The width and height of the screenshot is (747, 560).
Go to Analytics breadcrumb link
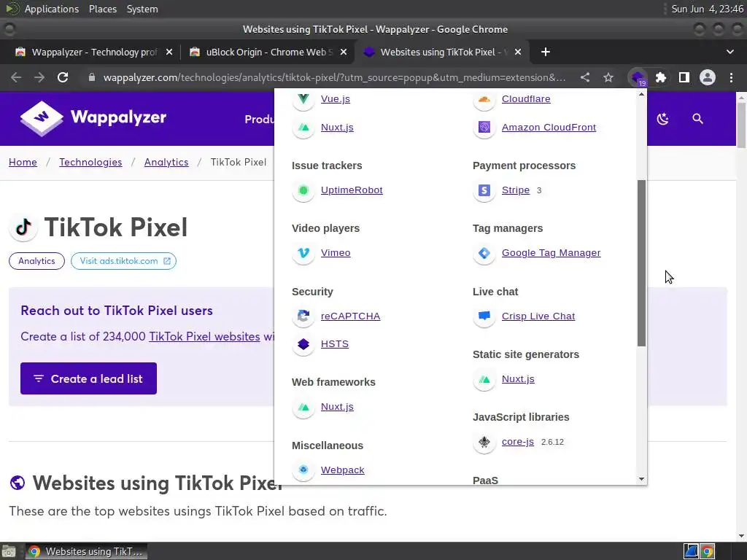pyautogui.click(x=166, y=163)
